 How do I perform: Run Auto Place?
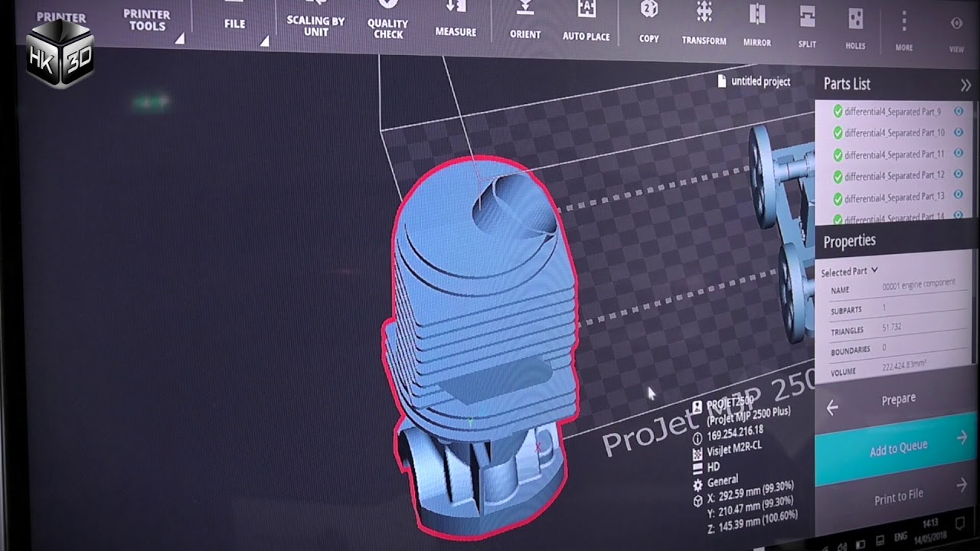click(586, 20)
